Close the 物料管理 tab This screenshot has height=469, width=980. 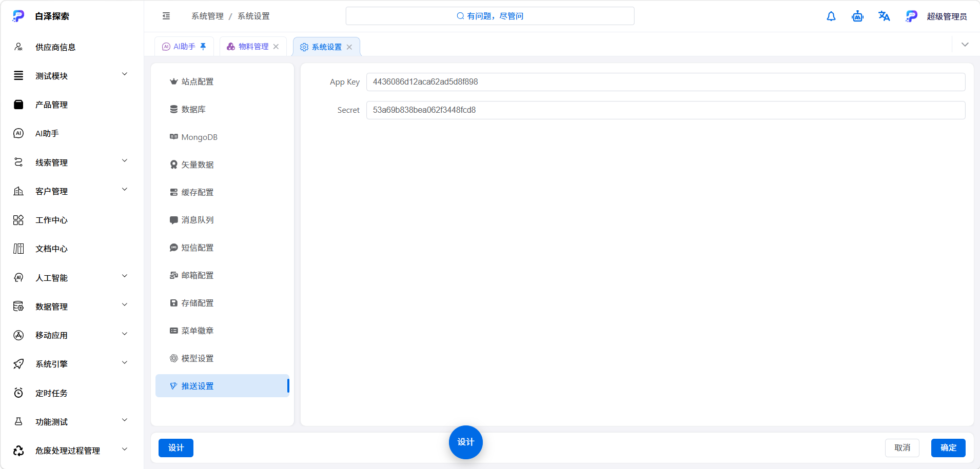tap(276, 47)
